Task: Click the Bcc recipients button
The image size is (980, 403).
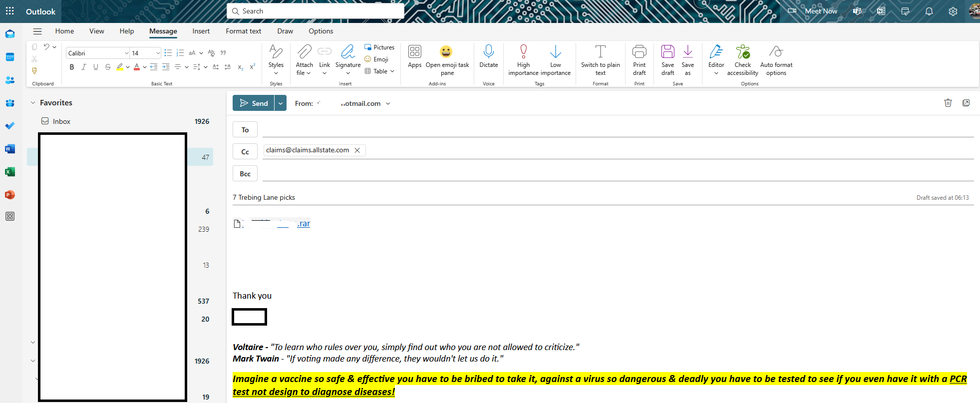Action: tap(245, 174)
